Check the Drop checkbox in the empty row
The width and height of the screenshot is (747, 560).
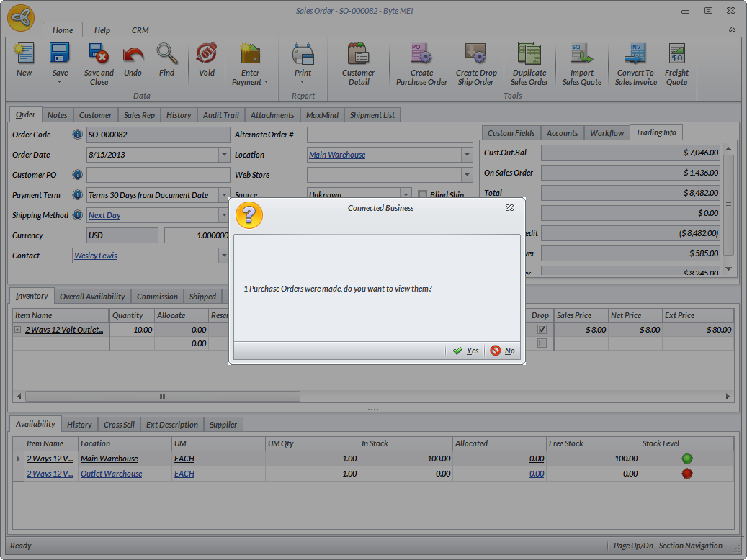coord(542,343)
